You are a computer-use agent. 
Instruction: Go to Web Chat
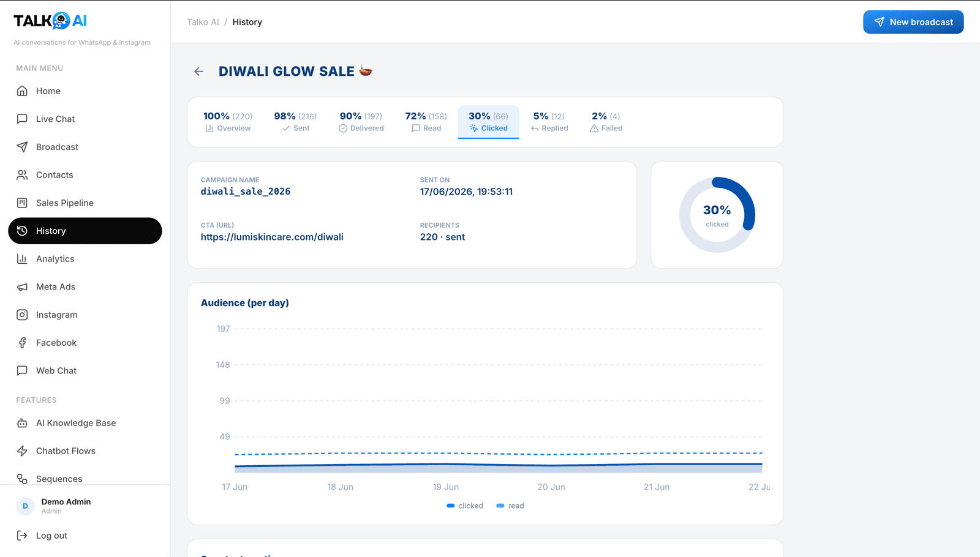85,371
